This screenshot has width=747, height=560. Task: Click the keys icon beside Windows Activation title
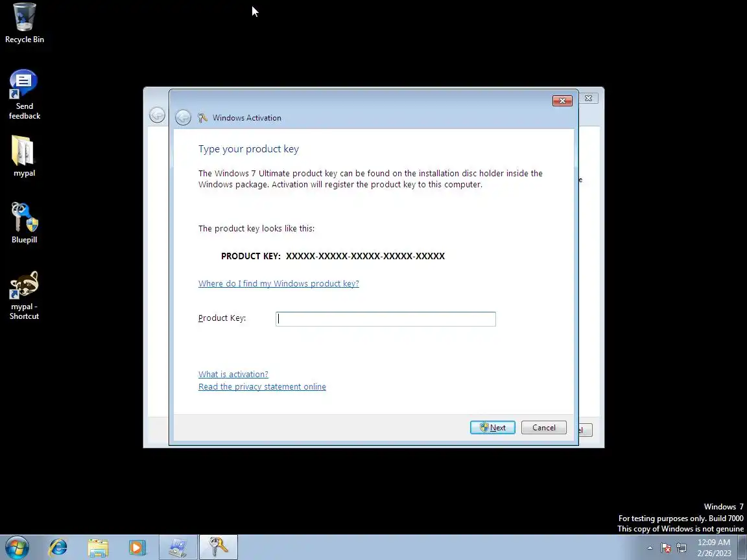(x=202, y=117)
